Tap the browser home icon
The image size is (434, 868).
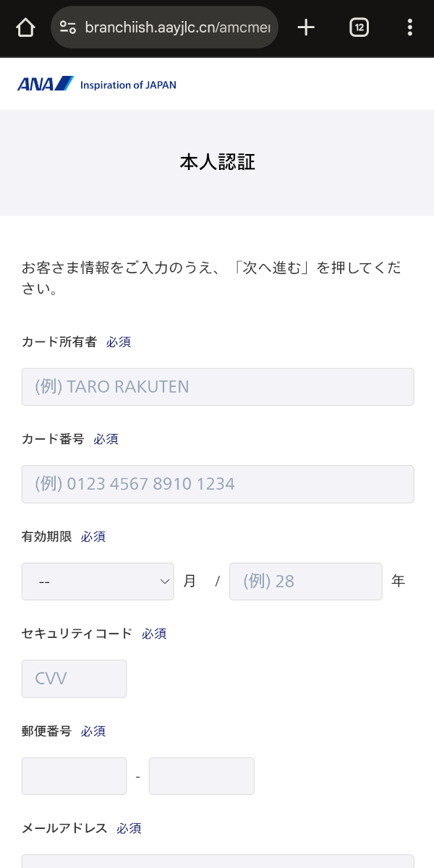[x=25, y=27]
